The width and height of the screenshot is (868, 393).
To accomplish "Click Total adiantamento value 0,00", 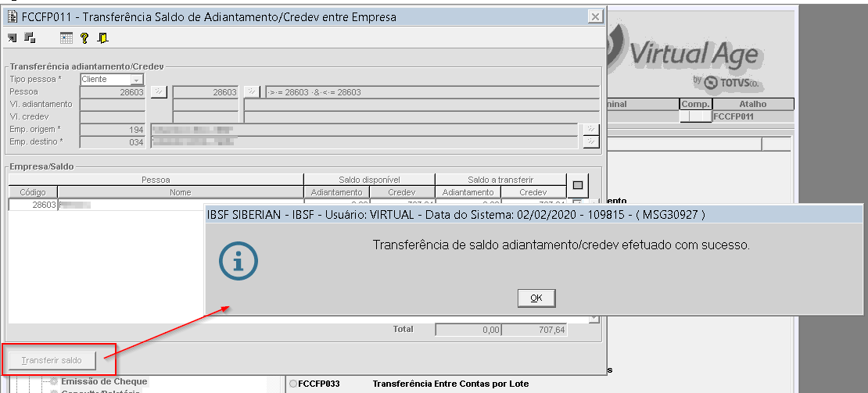I will click(468, 330).
